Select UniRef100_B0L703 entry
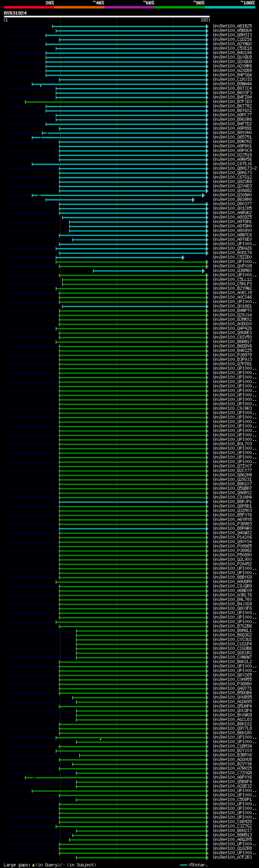259x868 pixels. (232, 444)
